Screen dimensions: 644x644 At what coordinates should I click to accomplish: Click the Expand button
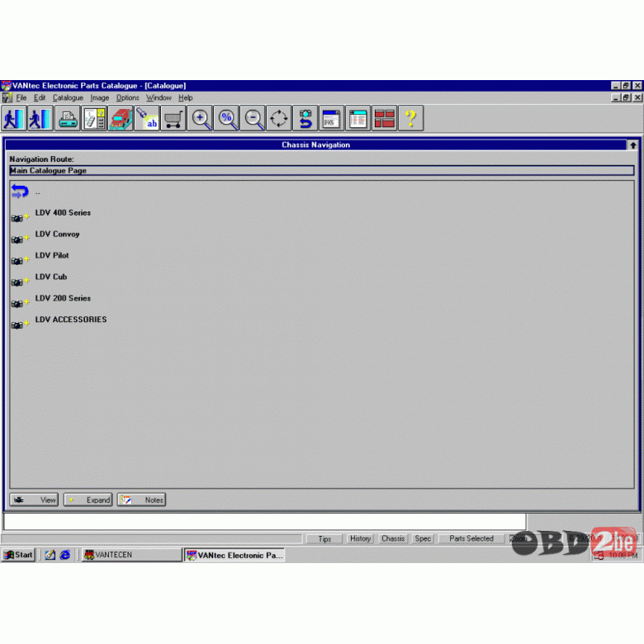tap(88, 500)
